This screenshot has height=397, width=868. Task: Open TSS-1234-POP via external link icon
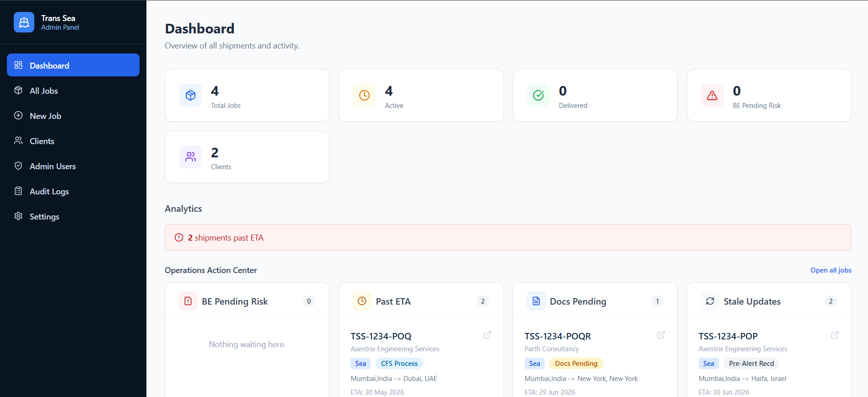835,335
